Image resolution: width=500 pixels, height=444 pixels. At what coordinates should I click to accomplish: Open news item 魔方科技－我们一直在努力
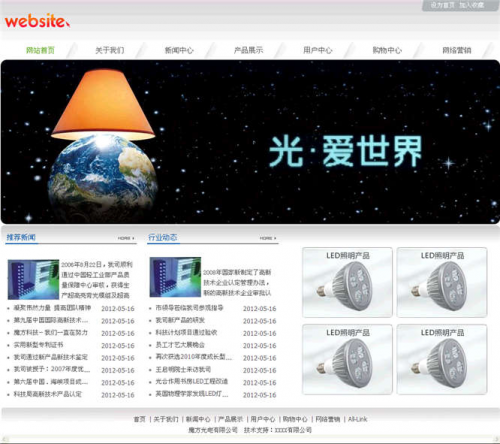point(51,332)
